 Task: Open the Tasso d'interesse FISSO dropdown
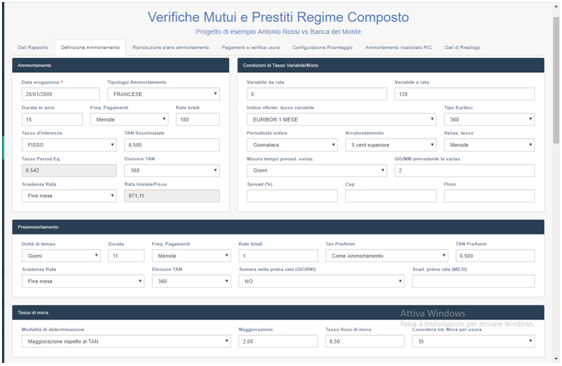[x=69, y=145]
